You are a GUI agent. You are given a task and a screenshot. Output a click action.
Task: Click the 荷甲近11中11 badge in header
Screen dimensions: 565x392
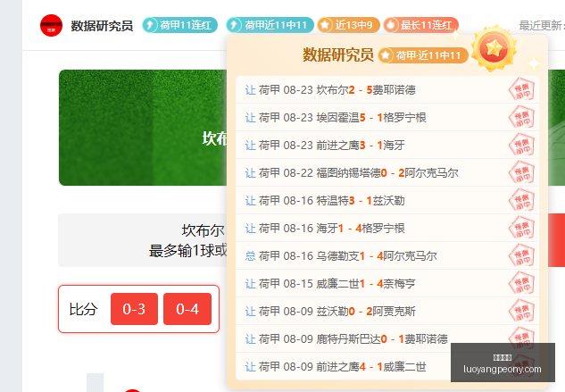pyautogui.click(x=270, y=25)
